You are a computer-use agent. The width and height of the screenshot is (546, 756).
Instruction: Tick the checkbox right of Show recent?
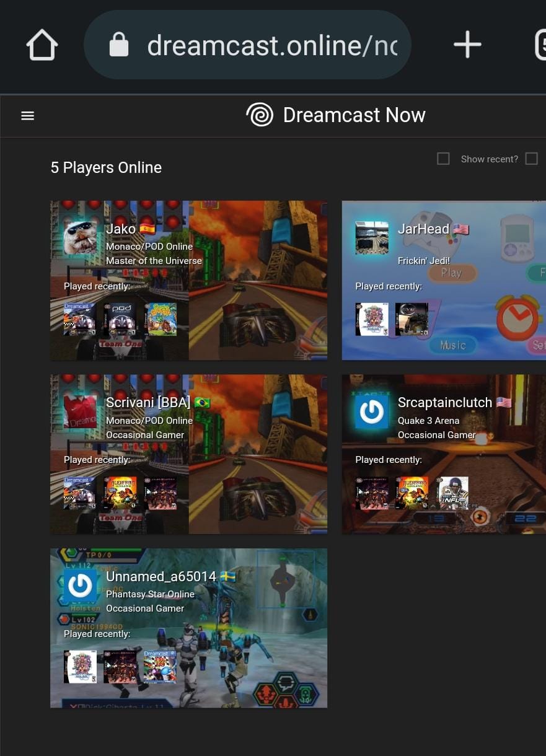pos(532,159)
